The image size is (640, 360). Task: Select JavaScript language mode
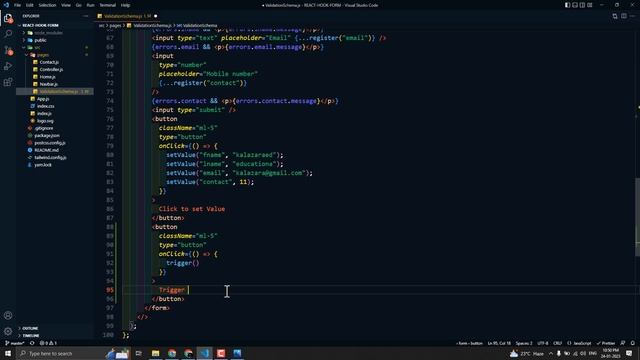pos(579,343)
